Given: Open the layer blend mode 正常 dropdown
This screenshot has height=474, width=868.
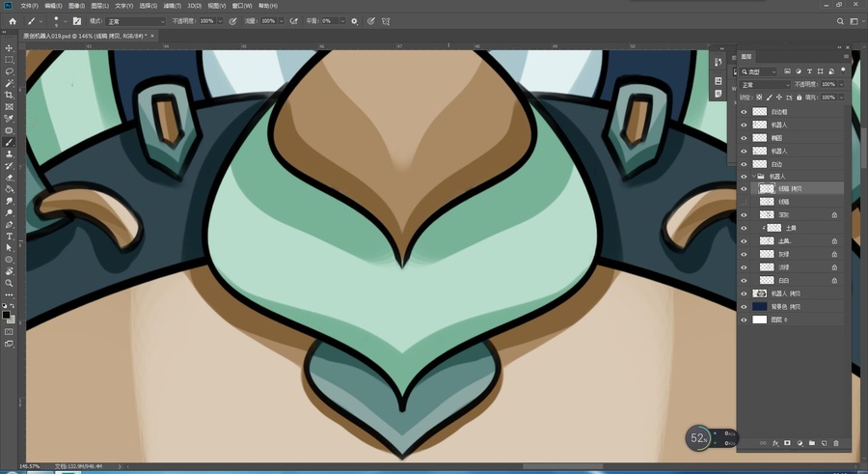Looking at the screenshot, I should [766, 85].
